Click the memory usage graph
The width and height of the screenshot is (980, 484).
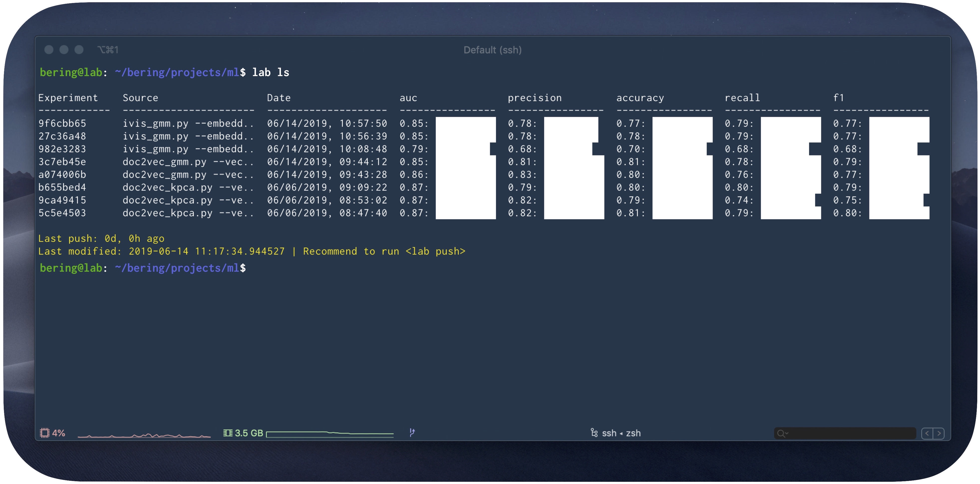pos(330,434)
